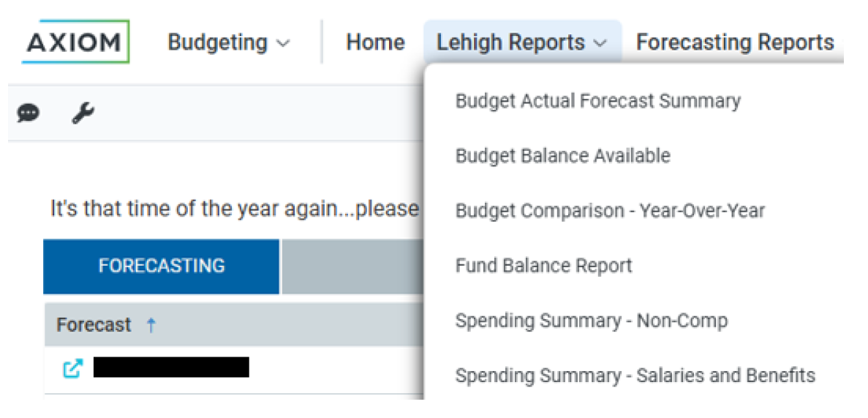Choose Fund Balance Report
Image resolution: width=868 pixels, height=418 pixels.
point(543,266)
